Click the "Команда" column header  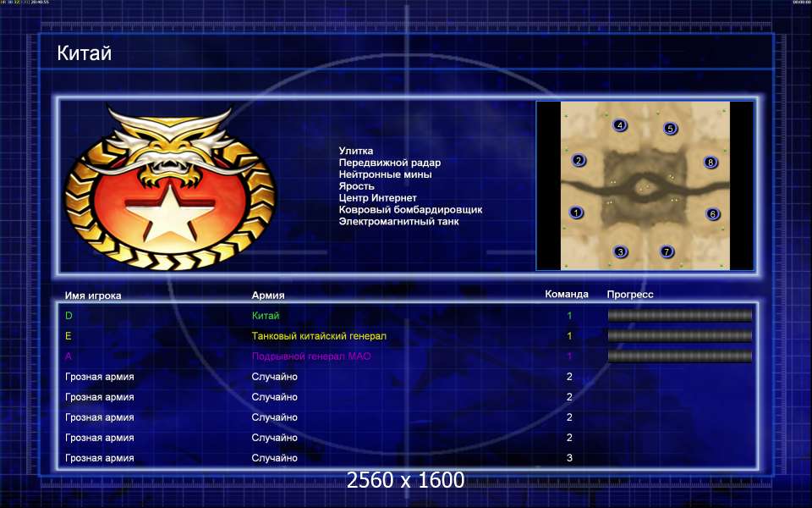point(567,294)
